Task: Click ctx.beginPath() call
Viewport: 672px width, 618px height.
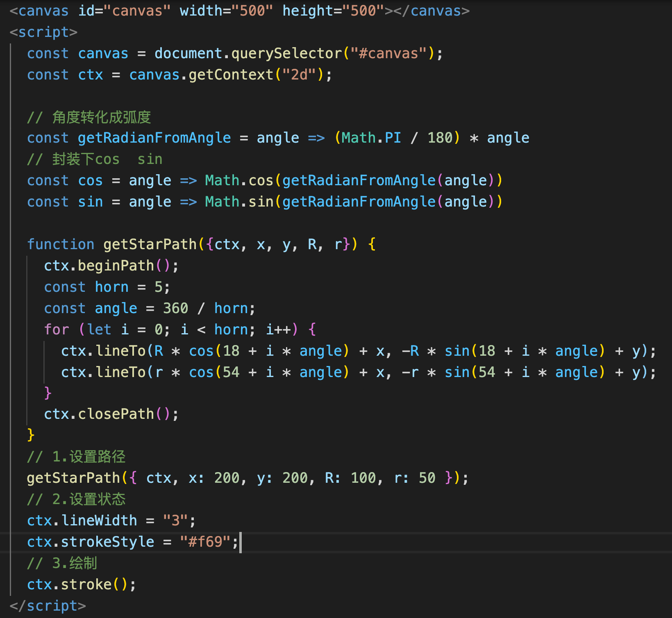Action: 111,266
